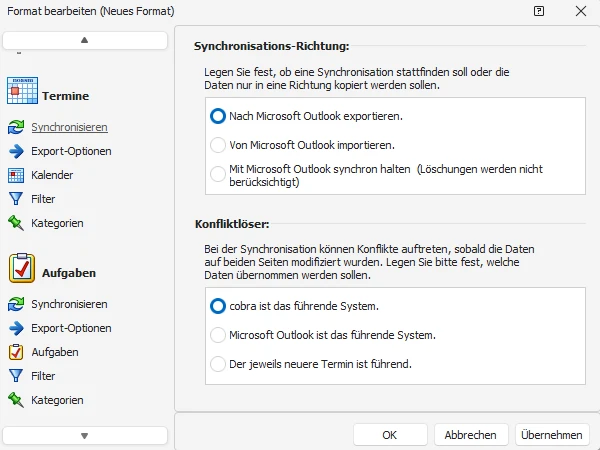Click sync arrows icon under Aufgaben
600x450 pixels.
click(x=16, y=304)
